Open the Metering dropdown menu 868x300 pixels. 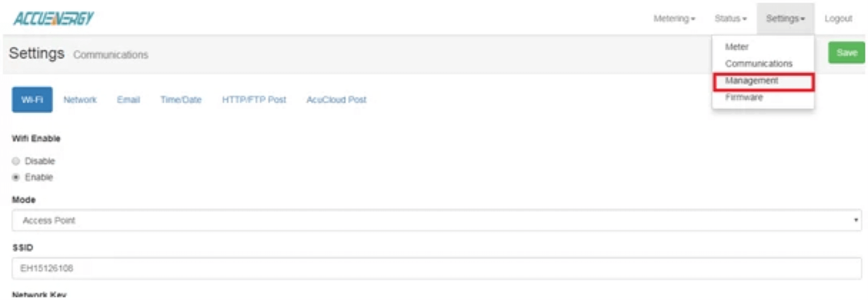tap(674, 19)
